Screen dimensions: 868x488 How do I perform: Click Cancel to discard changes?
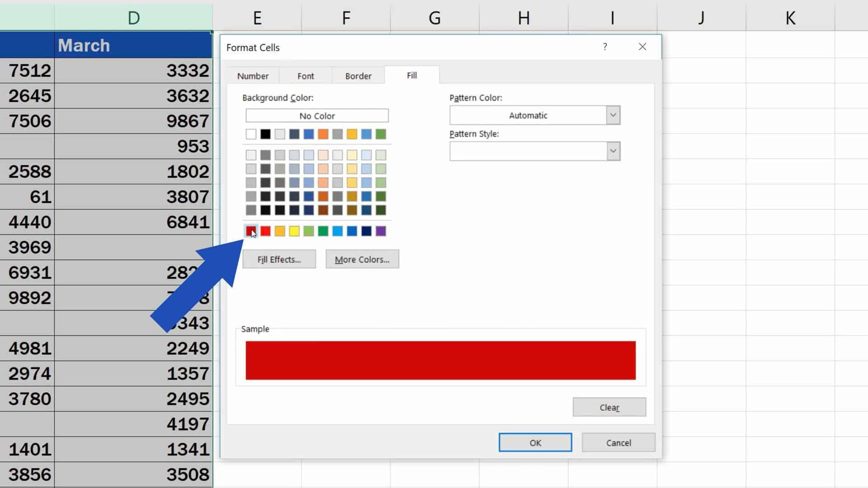[x=619, y=442]
